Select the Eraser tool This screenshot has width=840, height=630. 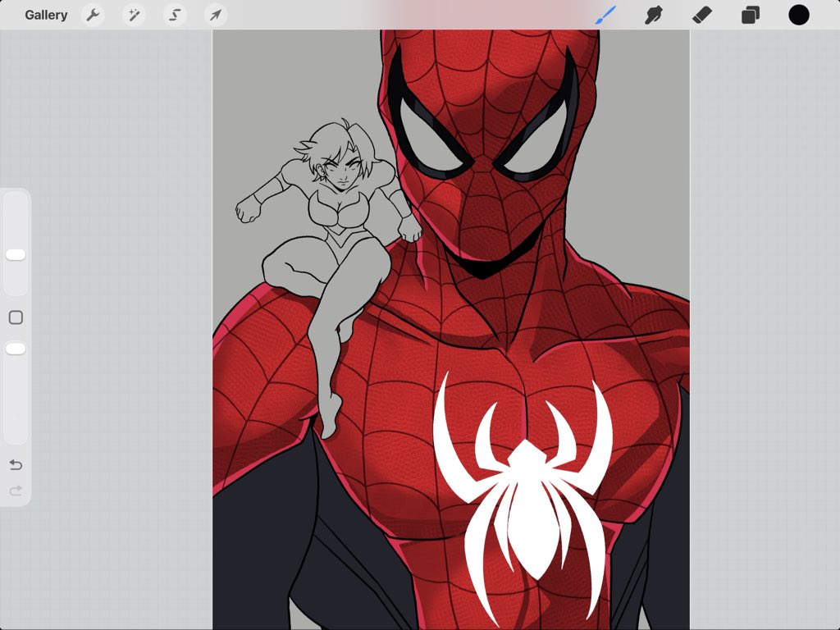pyautogui.click(x=702, y=15)
